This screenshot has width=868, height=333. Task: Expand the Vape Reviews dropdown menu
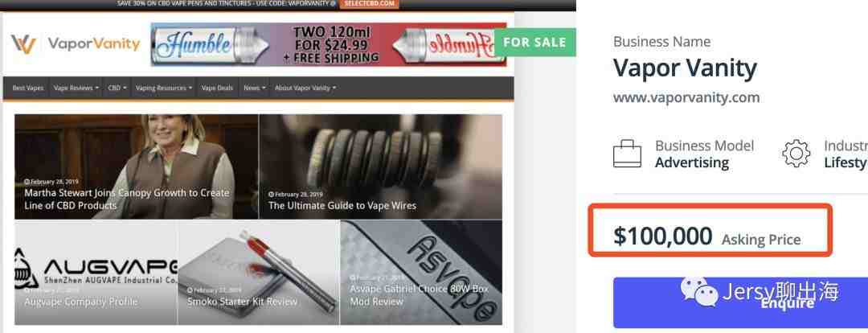click(x=76, y=88)
